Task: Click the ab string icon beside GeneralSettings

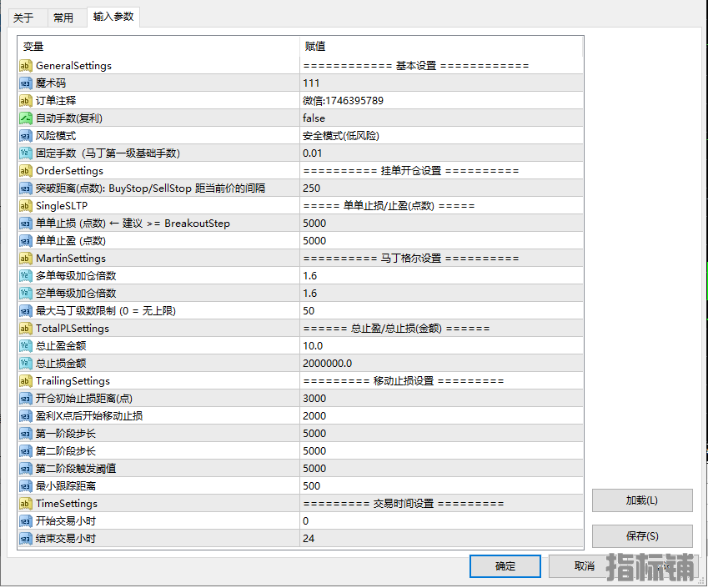Action: (x=25, y=65)
